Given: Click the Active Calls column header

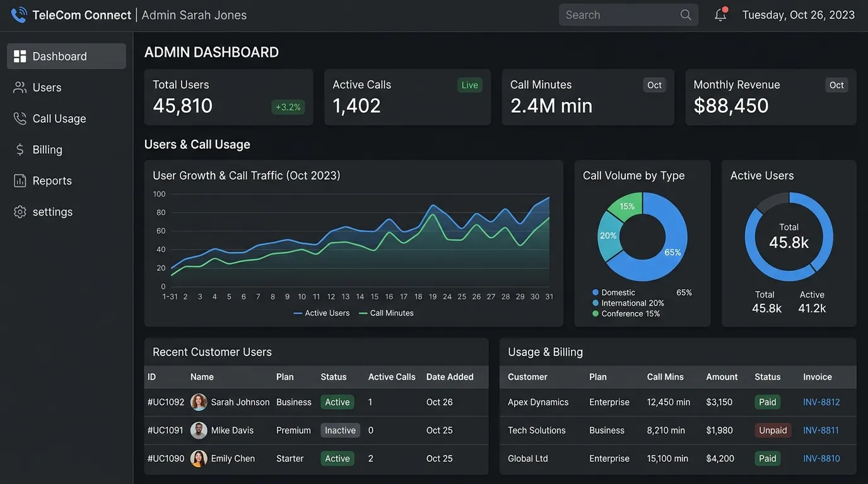Looking at the screenshot, I should tap(392, 377).
